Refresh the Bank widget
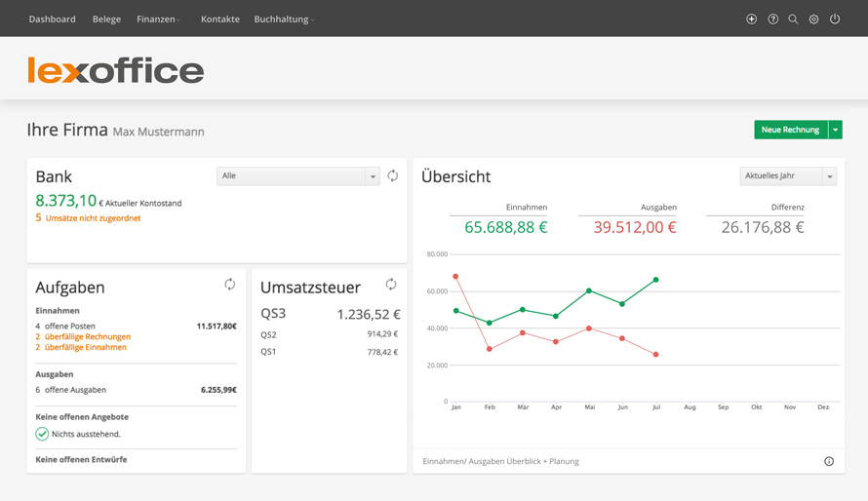Screen dimensions: 868x501 [392, 175]
